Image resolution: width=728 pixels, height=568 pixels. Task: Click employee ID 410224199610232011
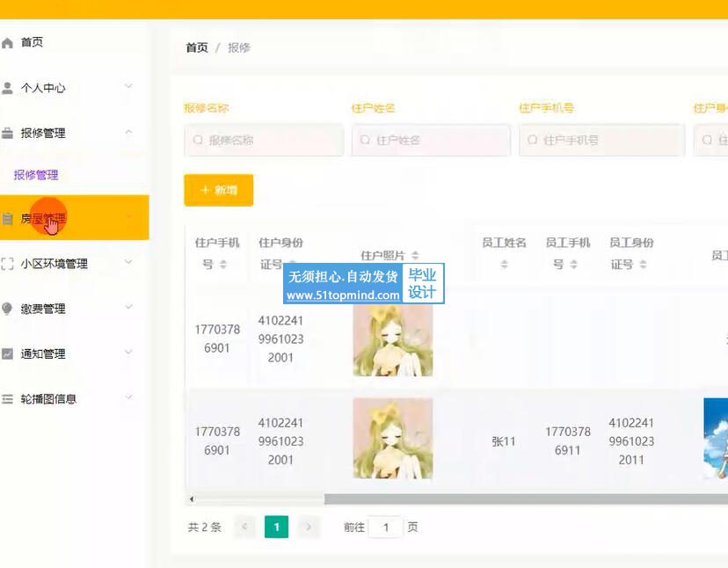coord(631,441)
